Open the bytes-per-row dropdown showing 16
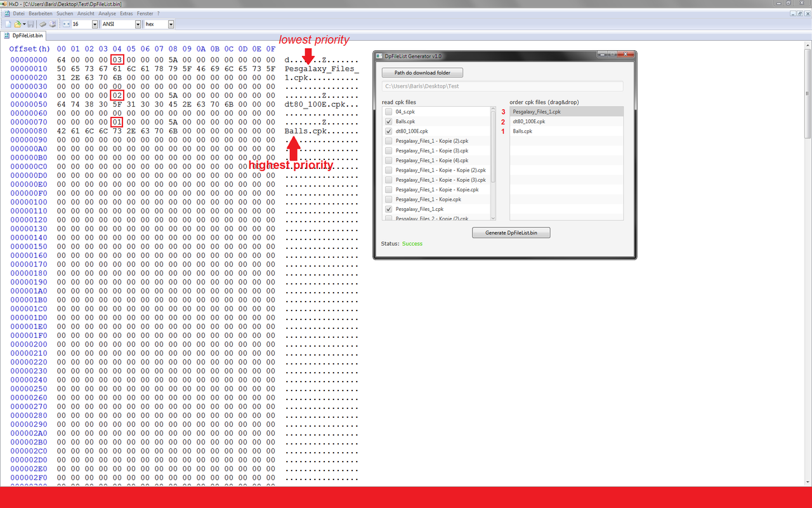This screenshot has height=508, width=812. coord(95,24)
